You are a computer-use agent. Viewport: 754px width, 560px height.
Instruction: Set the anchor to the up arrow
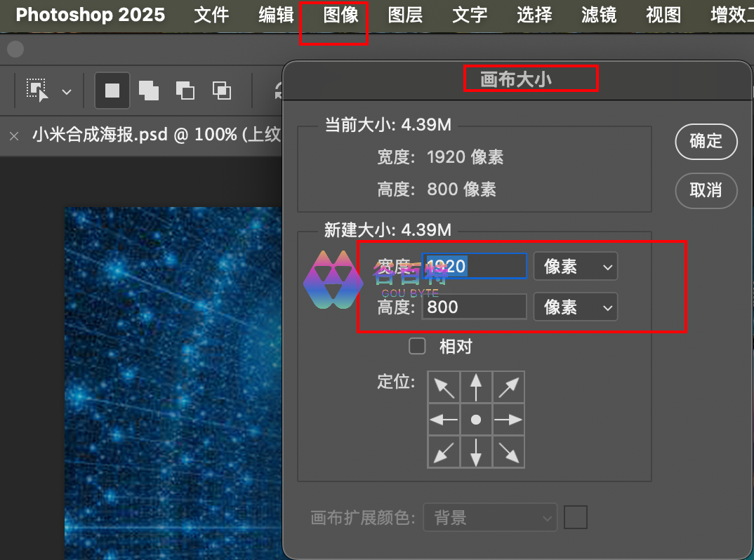(x=476, y=387)
